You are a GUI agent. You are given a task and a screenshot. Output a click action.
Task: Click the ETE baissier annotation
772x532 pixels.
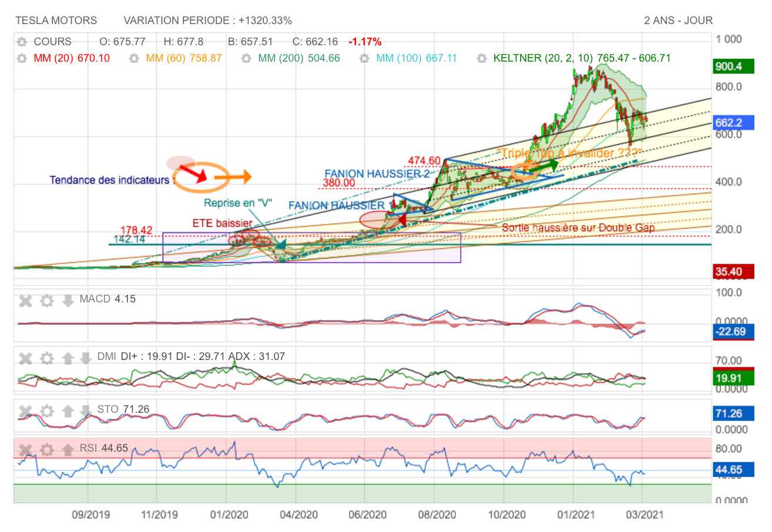(223, 223)
